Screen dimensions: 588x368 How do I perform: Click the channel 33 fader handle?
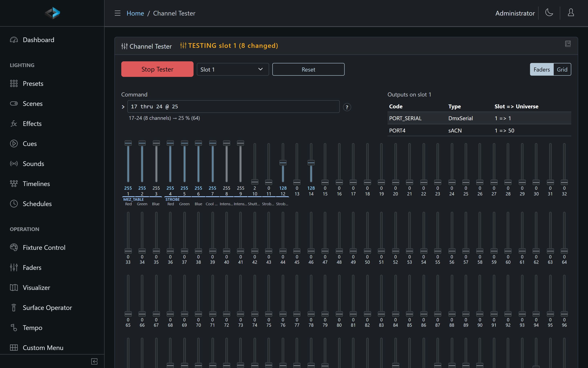(128, 251)
